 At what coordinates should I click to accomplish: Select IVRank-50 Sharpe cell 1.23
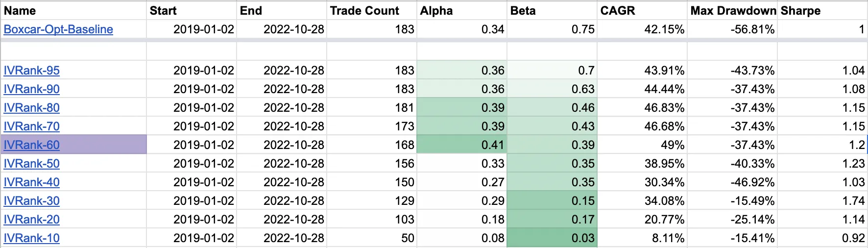(x=822, y=164)
